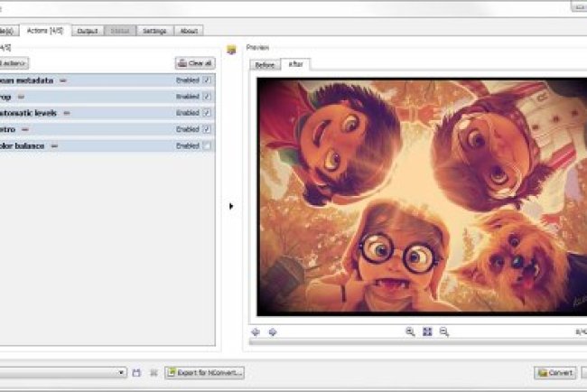Remove the Crop action via its minus icon
The width and height of the screenshot is (587, 392).
(x=21, y=97)
